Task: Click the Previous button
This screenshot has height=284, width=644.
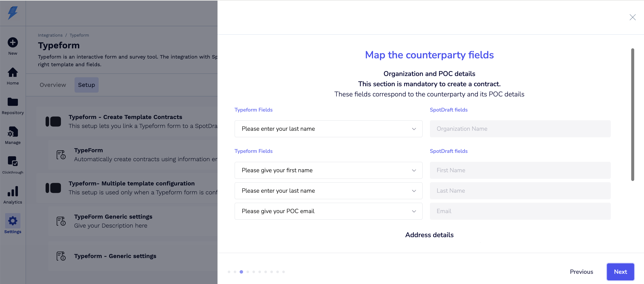Action: (581, 272)
